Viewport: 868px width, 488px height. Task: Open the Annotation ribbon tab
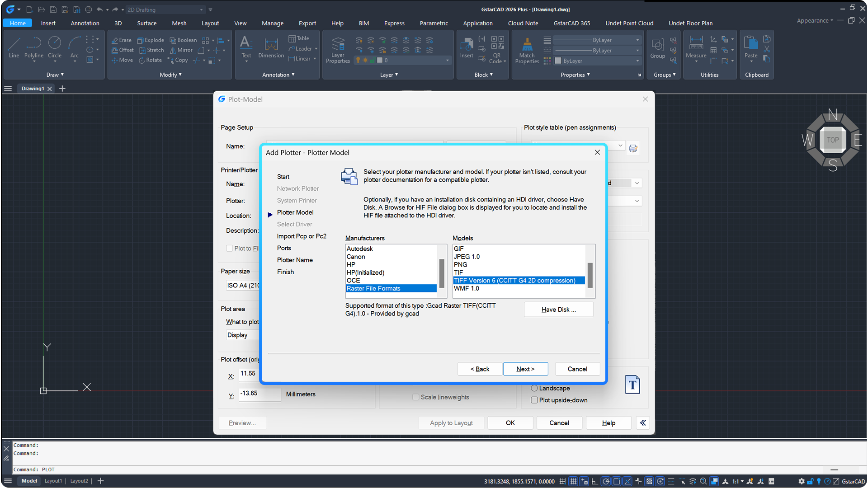85,23
